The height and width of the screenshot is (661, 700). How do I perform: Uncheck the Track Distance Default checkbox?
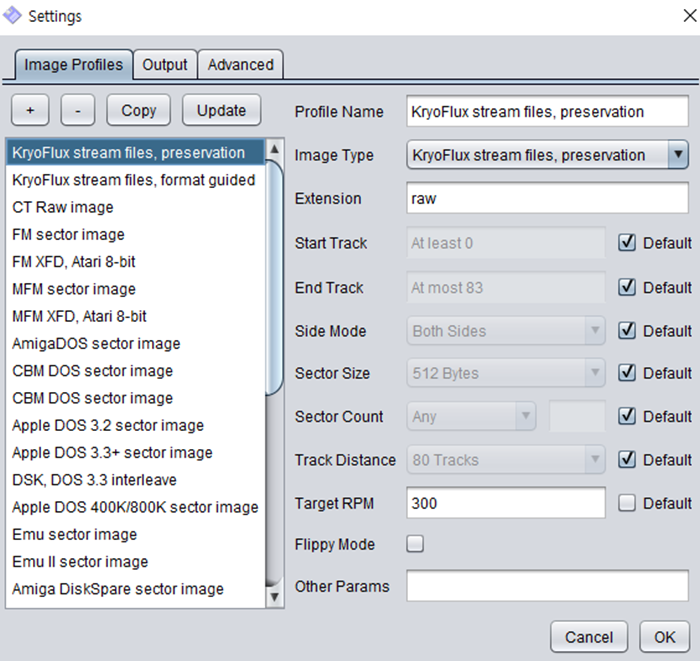pyautogui.click(x=627, y=460)
